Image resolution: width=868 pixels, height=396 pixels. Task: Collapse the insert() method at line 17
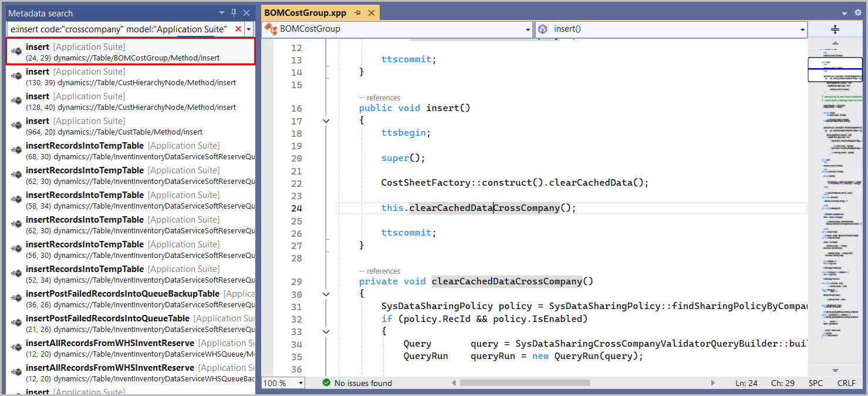[327, 120]
